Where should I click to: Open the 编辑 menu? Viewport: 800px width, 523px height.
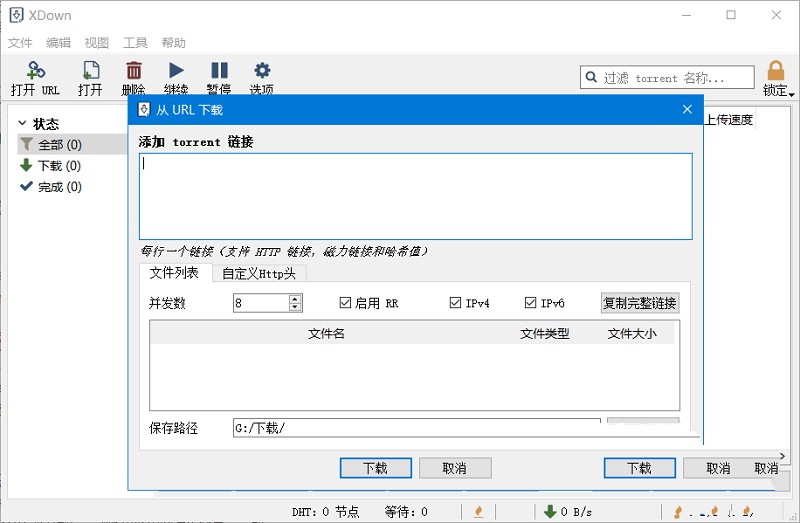[x=59, y=42]
